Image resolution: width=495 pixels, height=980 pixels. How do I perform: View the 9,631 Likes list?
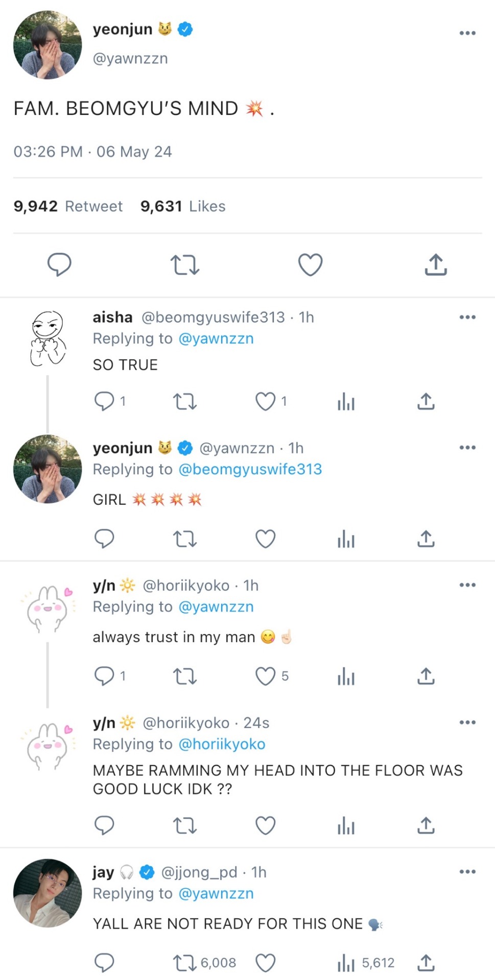[x=182, y=206]
